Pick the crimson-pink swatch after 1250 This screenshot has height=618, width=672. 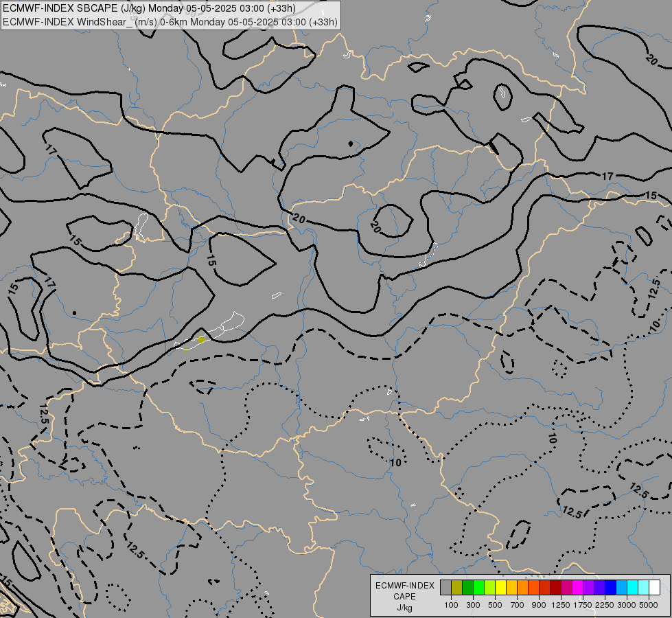click(566, 588)
